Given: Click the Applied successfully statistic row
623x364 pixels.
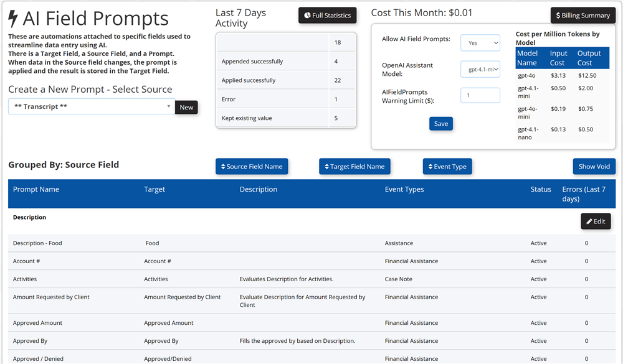Looking at the screenshot, I should [286, 80].
